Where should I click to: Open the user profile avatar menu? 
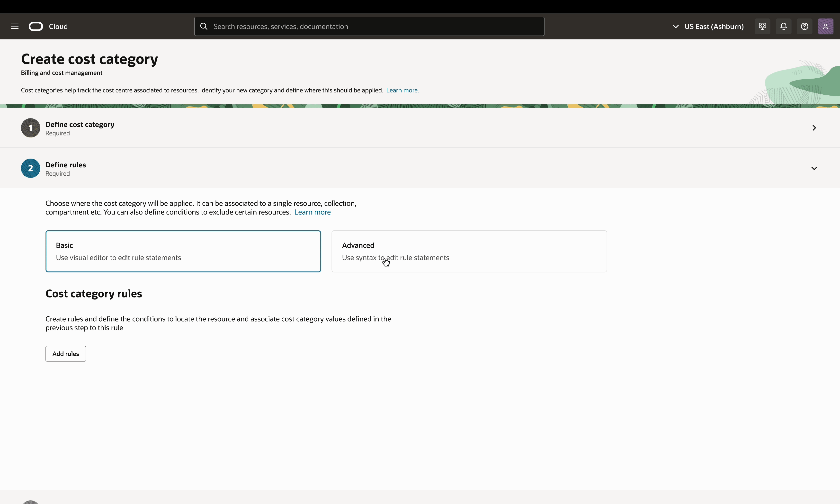tap(825, 27)
